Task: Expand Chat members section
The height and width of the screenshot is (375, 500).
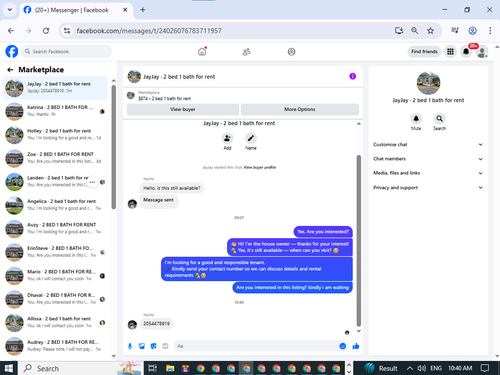Action: point(428,159)
